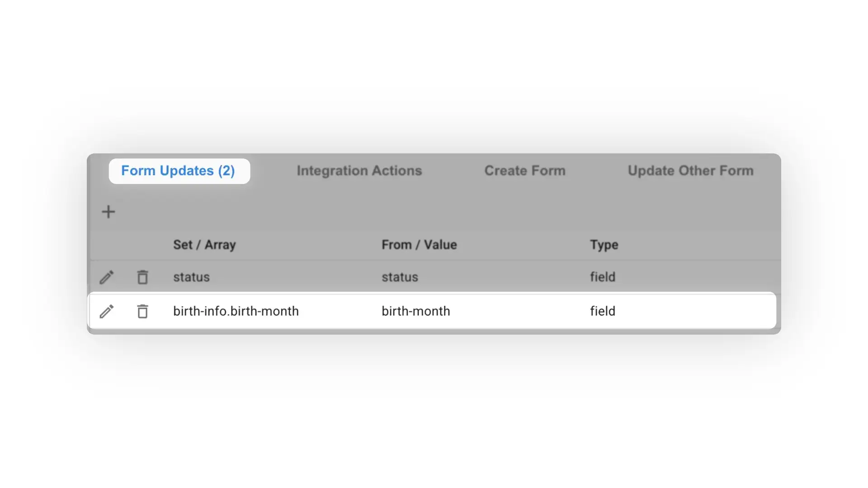The image size is (868, 488).
Task: Delete the birth-info.birth-month update
Action: (x=142, y=311)
